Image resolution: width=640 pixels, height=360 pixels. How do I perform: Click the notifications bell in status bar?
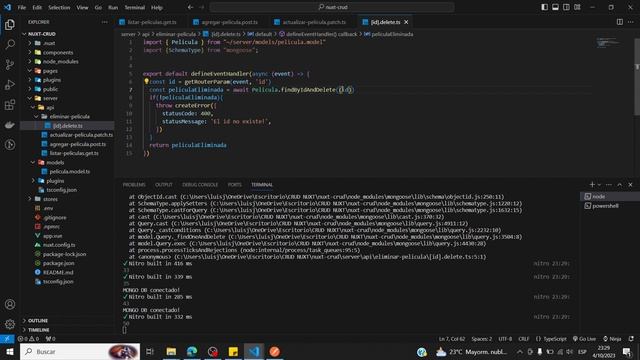point(631,339)
